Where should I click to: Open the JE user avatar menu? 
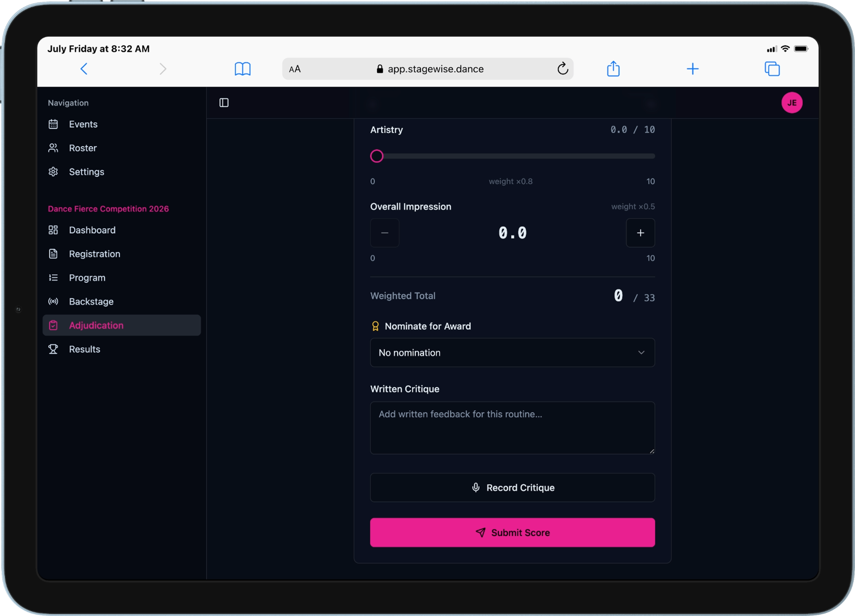click(x=792, y=103)
